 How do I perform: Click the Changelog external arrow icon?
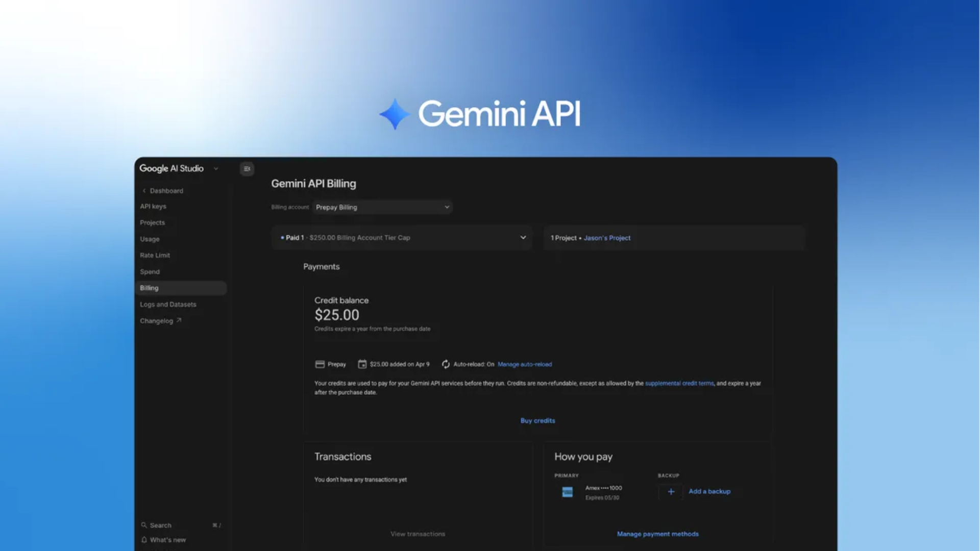(179, 320)
